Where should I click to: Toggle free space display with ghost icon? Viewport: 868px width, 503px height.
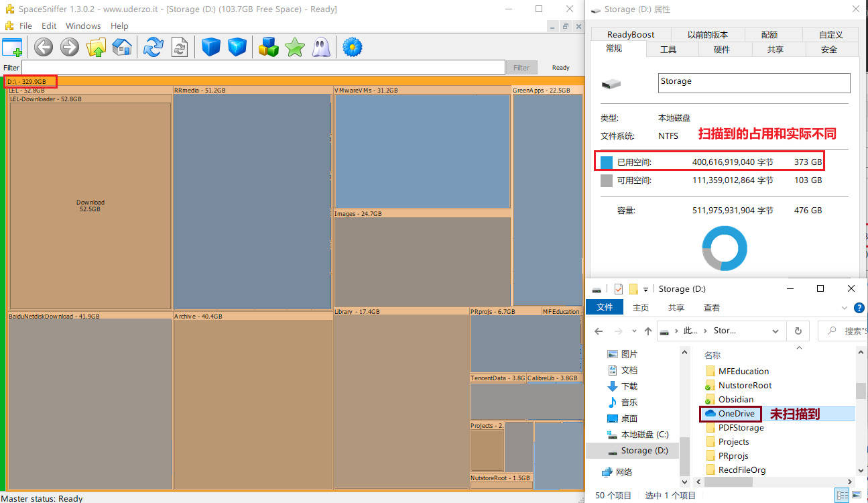pyautogui.click(x=321, y=47)
